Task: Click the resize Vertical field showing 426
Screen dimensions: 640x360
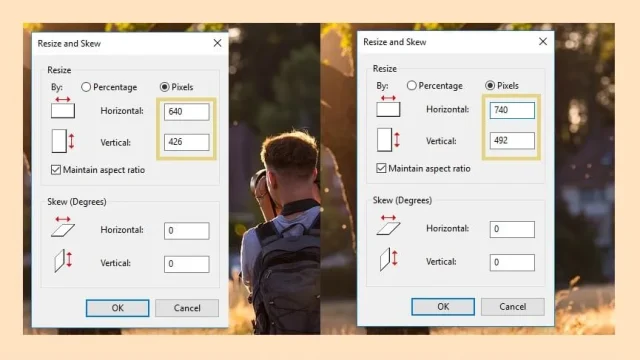Action: coord(187,142)
